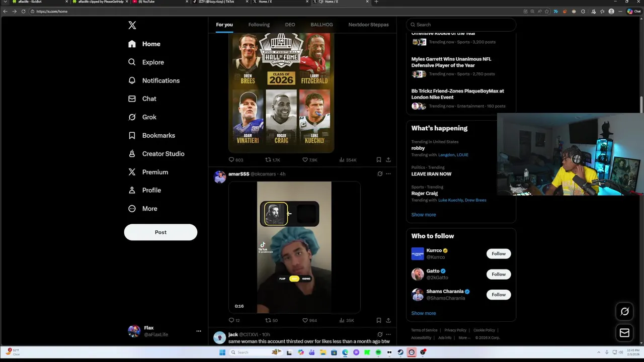Open the Flax account avatar
644x362 pixels.
(134, 331)
